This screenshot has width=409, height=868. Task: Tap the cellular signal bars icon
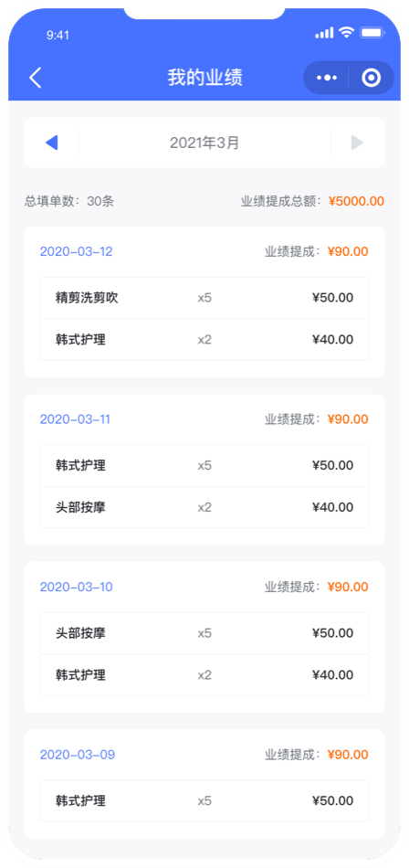click(x=325, y=34)
